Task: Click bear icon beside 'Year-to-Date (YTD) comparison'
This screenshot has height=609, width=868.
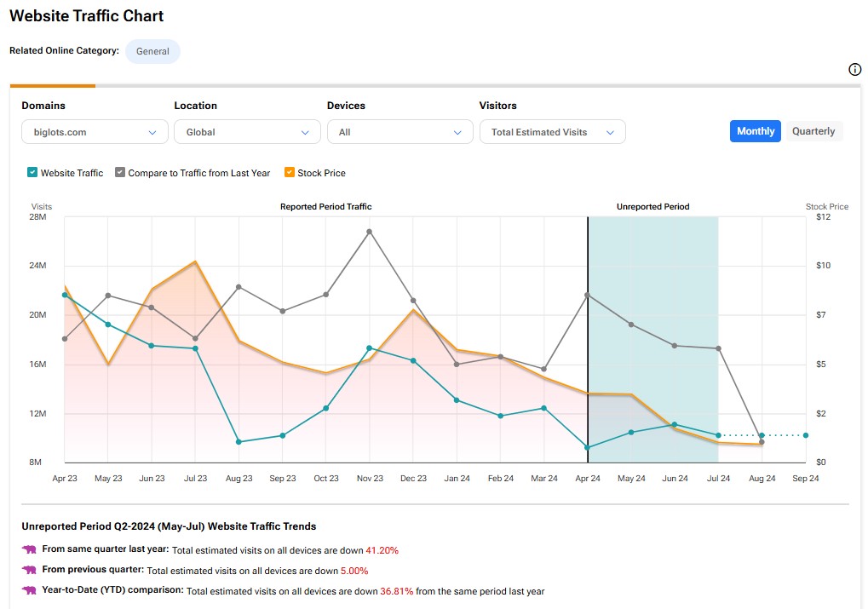Action: (29, 590)
